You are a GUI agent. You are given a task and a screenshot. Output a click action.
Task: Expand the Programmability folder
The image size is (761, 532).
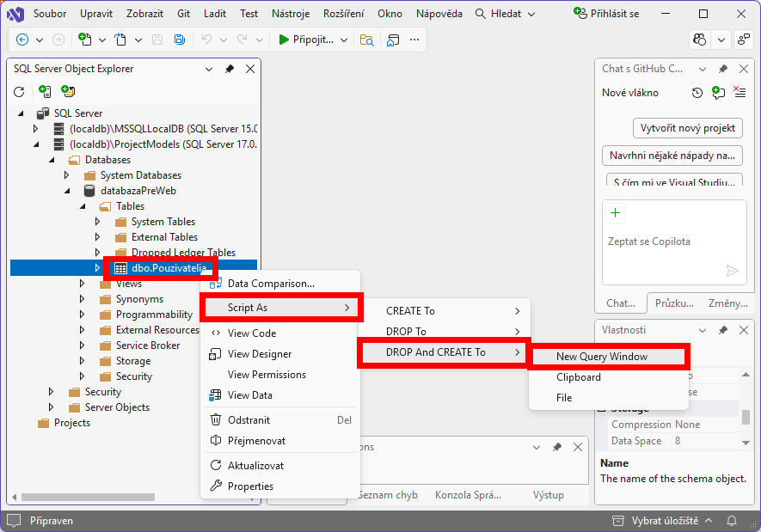coord(82,315)
